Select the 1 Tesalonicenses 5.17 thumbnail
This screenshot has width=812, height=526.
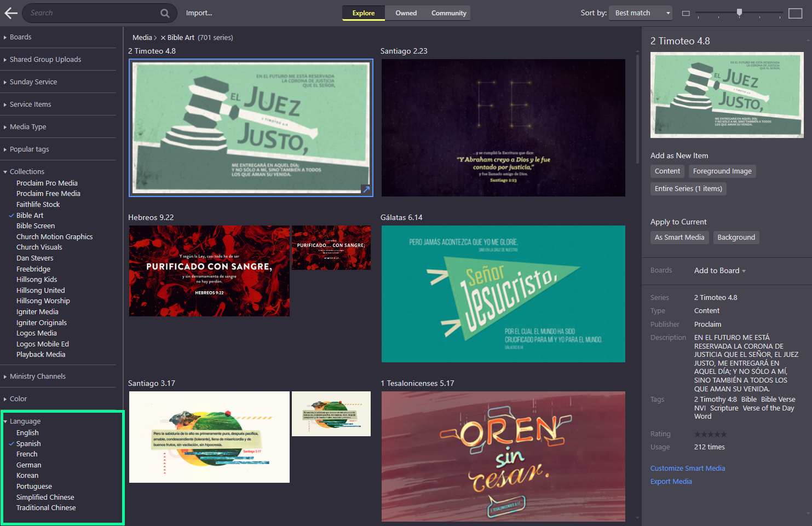tap(503, 456)
